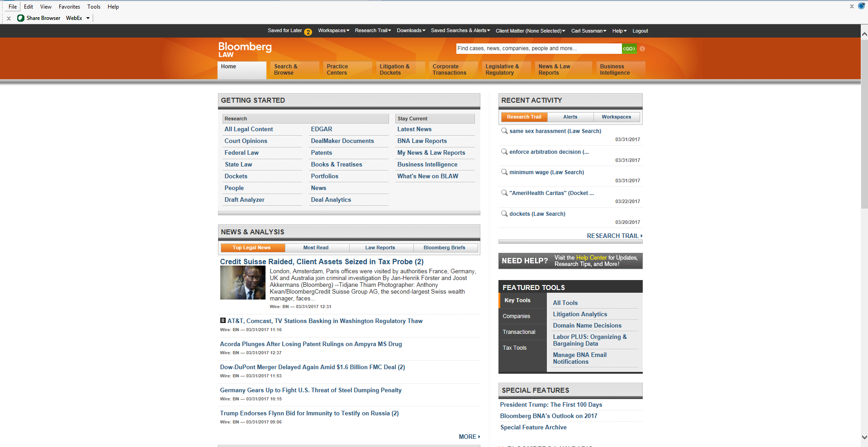The width and height of the screenshot is (868, 447).
Task: Click the browser icon in top-right corner
Action: (862, 6)
